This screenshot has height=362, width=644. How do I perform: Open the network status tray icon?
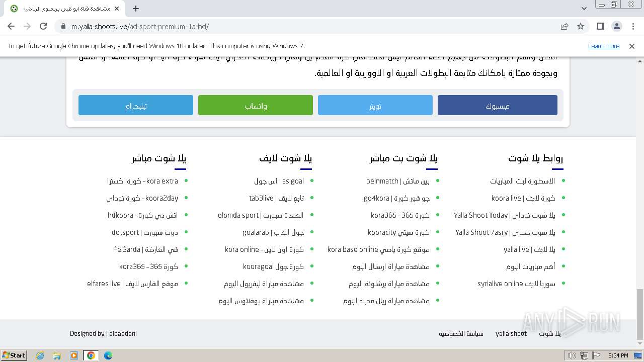click(x=584, y=355)
